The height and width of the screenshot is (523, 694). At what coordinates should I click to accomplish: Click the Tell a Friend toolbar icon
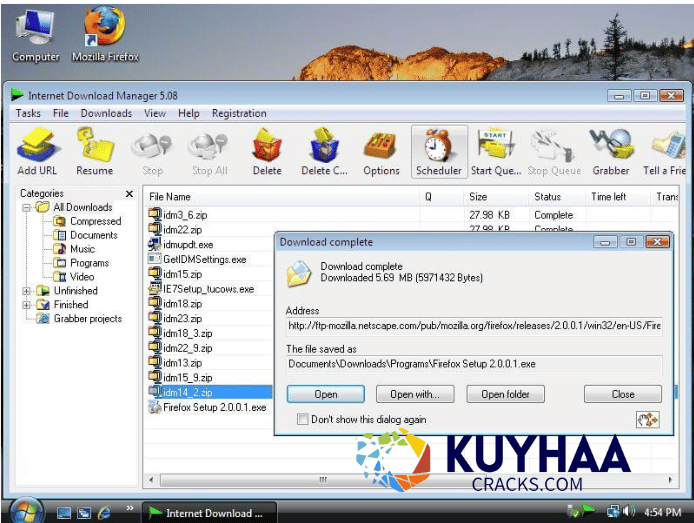click(x=665, y=152)
